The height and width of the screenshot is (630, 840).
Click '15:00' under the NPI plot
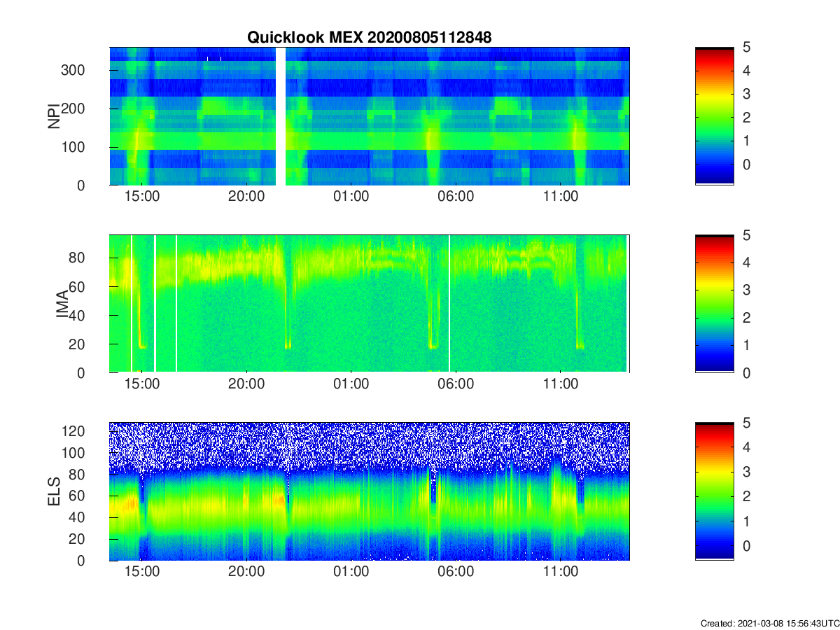[x=141, y=197]
